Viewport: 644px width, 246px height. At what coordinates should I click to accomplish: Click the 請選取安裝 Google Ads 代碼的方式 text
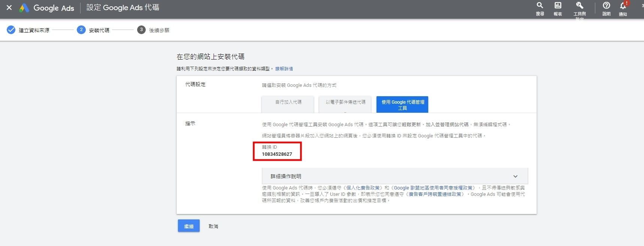pyautogui.click(x=299, y=85)
